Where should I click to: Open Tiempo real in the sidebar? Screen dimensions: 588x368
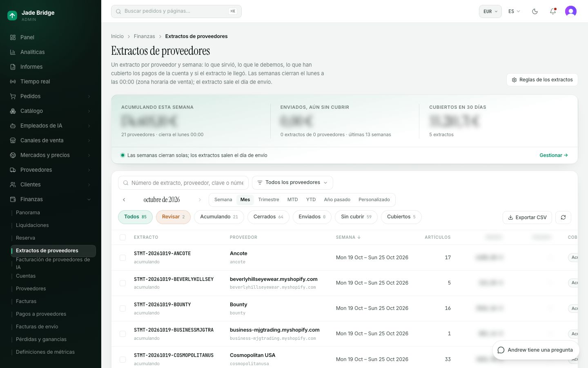(51, 81)
